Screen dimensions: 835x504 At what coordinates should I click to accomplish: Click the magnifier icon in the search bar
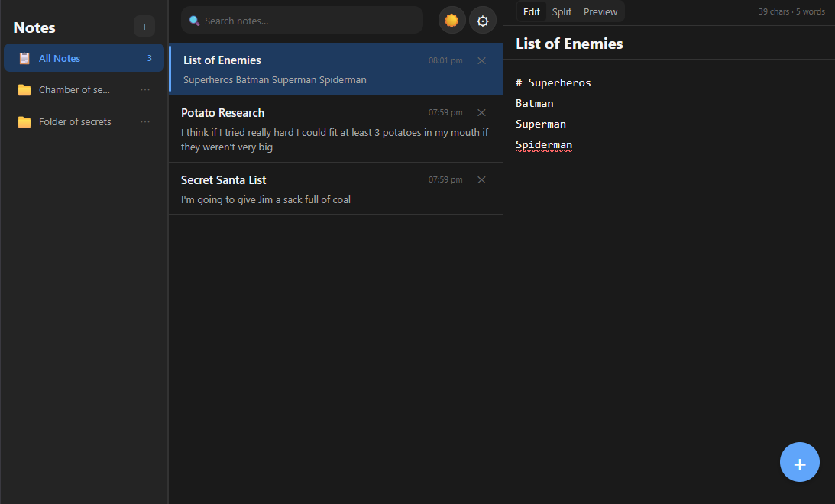pyautogui.click(x=193, y=20)
